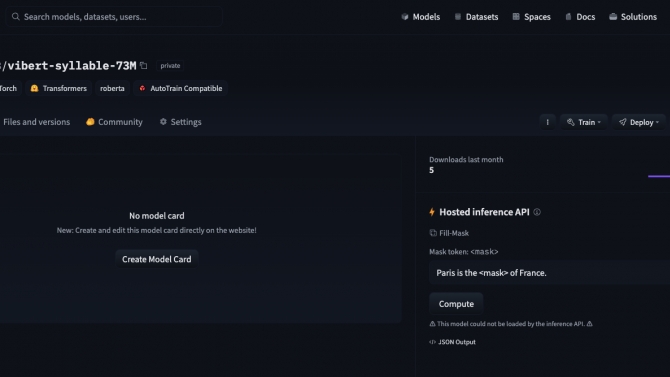Click the Downloads last month count

pyautogui.click(x=432, y=170)
